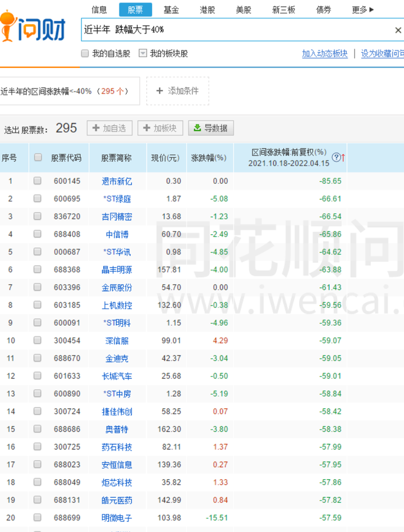The image size is (404, 532).
Task: Check the box for 300454 深信服
Action: click(38, 340)
